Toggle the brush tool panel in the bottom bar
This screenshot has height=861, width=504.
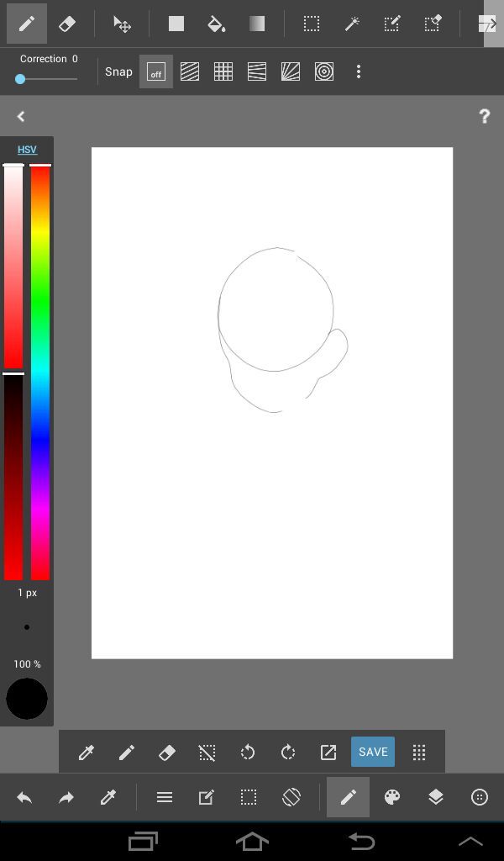pos(349,797)
